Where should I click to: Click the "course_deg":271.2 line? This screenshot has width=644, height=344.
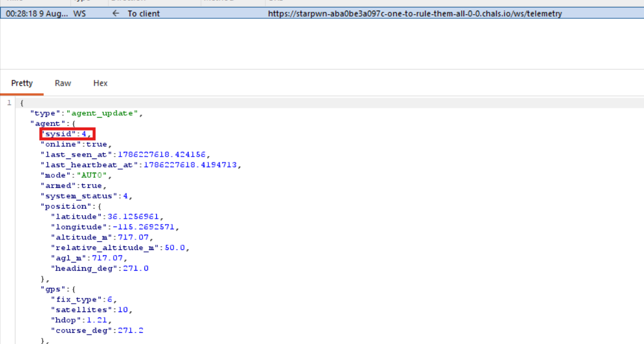click(x=97, y=330)
